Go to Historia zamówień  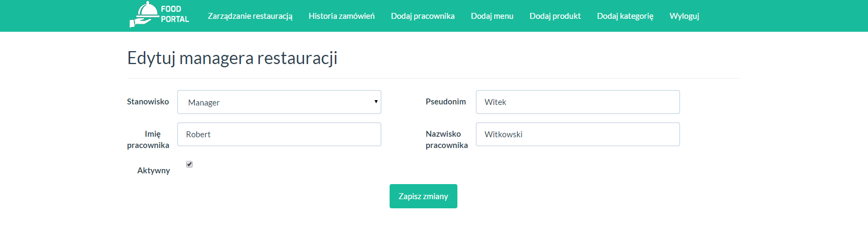click(342, 16)
